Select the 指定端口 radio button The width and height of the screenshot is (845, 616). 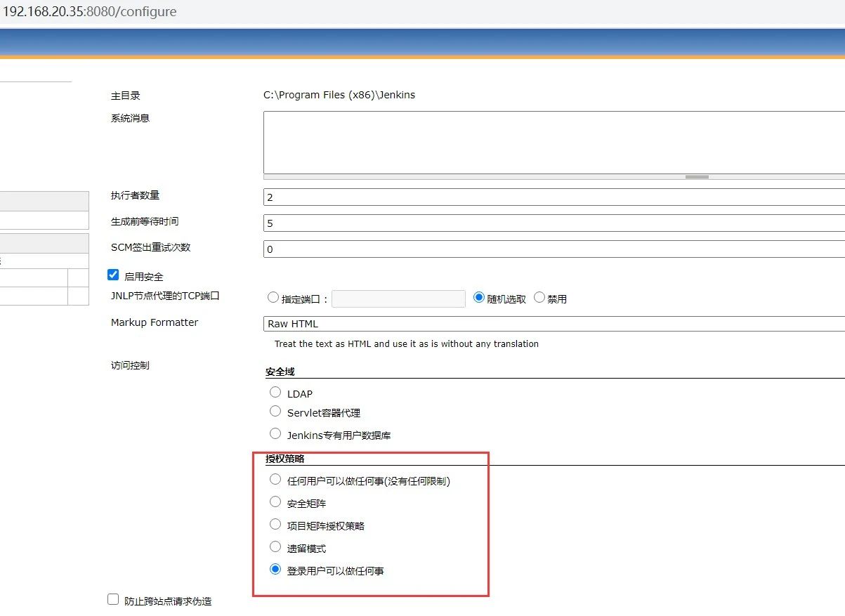point(273,298)
